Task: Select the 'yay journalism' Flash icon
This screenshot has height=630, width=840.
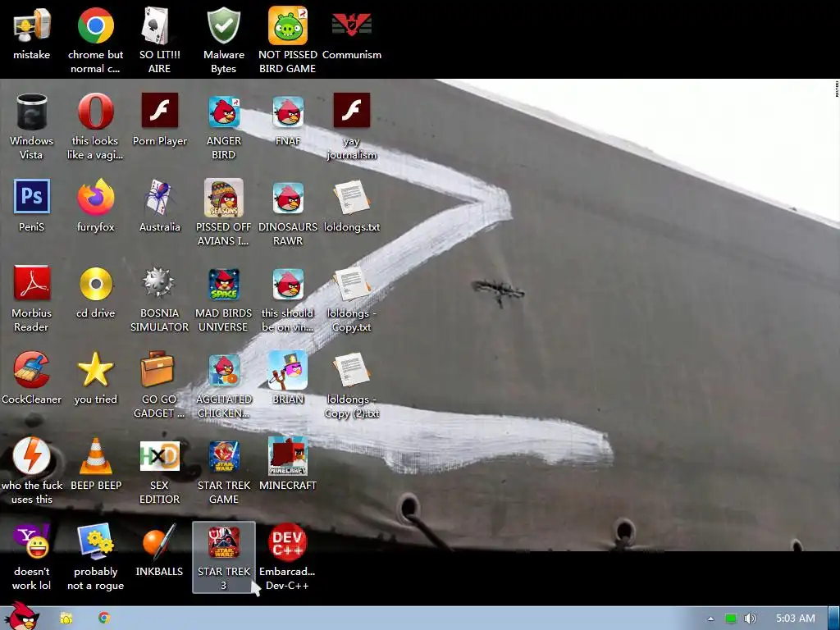Action: pyautogui.click(x=351, y=111)
